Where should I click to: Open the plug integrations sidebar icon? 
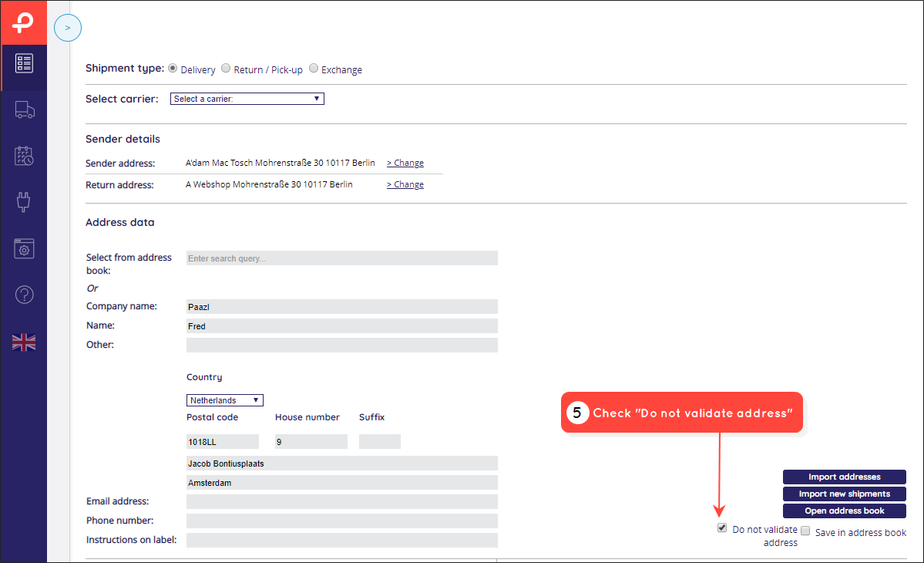tap(24, 202)
